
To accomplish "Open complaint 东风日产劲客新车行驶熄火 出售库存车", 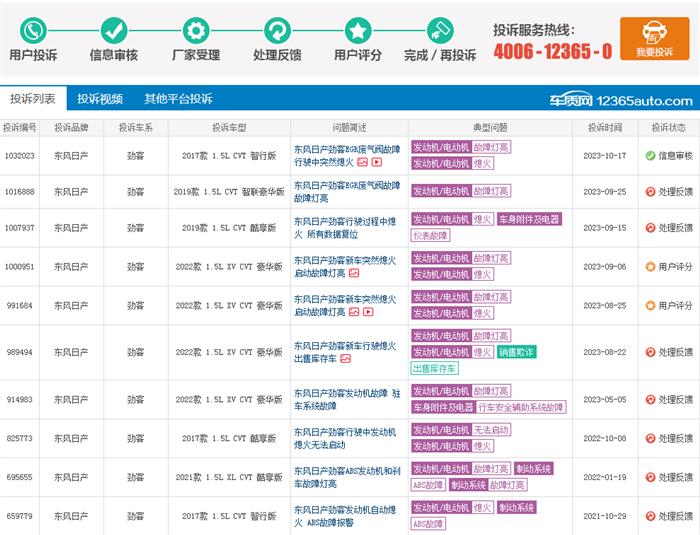I will pos(345,352).
